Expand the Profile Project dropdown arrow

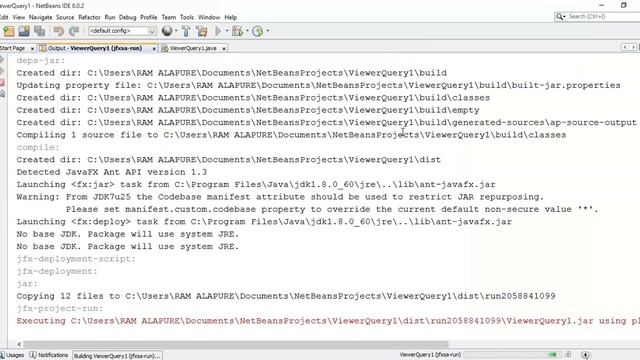[268, 31]
